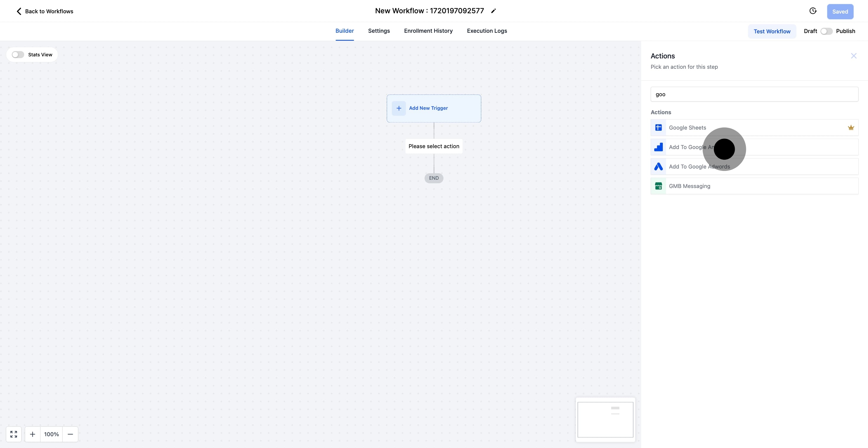868x448 pixels.
Task: Click the GMB Messaging store icon
Action: [658, 186]
